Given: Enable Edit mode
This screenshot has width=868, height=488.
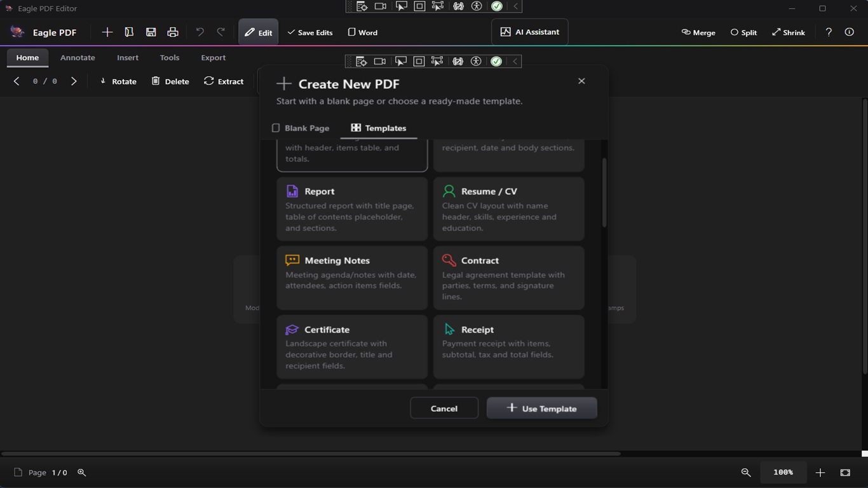Looking at the screenshot, I should click(x=258, y=32).
